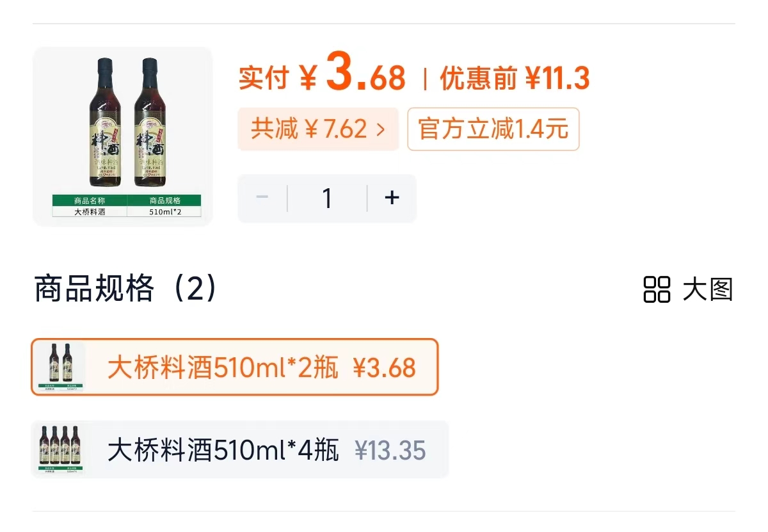This screenshot has width=768, height=532.
Task: Open 官方立减1.4元 coupon details
Action: (493, 129)
